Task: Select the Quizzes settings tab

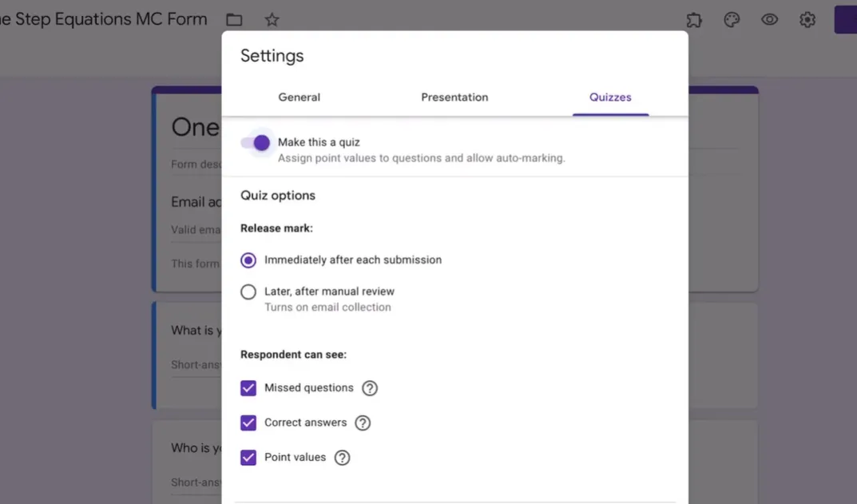Action: [x=610, y=97]
